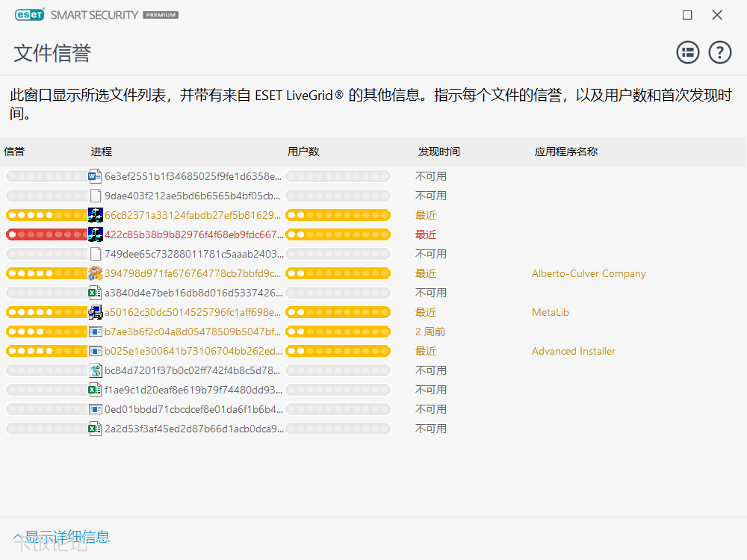Open the list view options icon
Image resolution: width=747 pixels, height=560 pixels.
click(687, 52)
